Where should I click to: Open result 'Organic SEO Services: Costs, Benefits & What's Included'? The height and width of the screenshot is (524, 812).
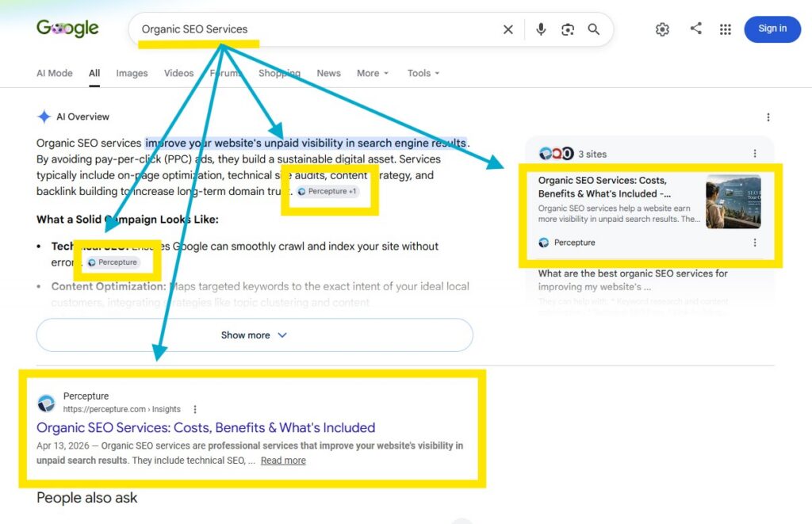pyautogui.click(x=205, y=428)
